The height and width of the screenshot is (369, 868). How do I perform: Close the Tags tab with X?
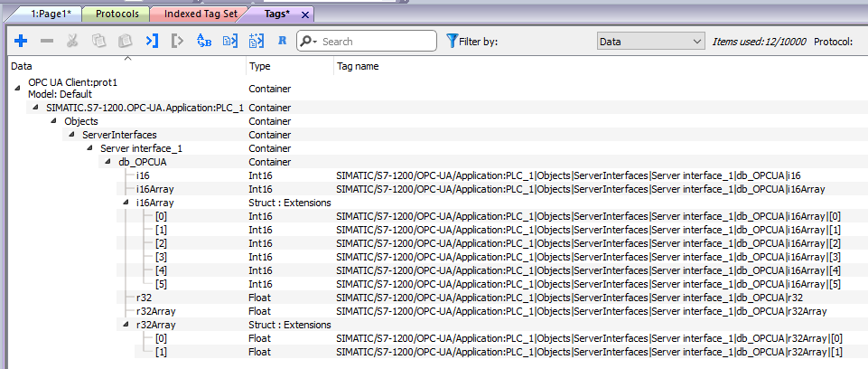[x=304, y=15]
